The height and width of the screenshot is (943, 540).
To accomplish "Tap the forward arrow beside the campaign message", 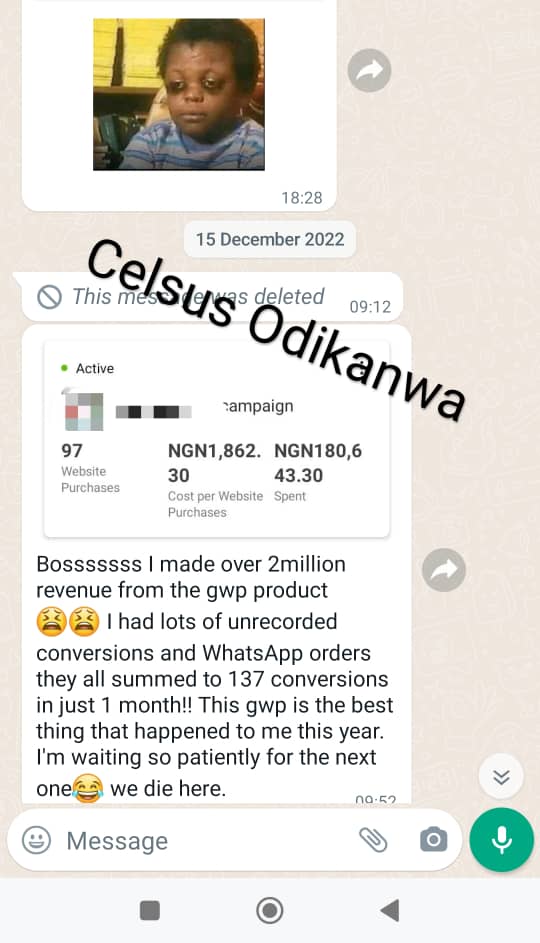I will [x=444, y=570].
